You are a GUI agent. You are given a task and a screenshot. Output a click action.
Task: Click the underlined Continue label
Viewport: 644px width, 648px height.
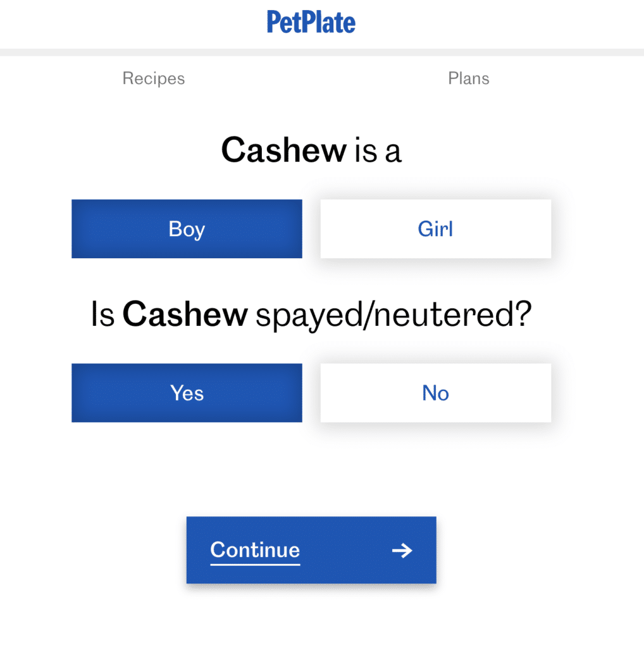254,550
